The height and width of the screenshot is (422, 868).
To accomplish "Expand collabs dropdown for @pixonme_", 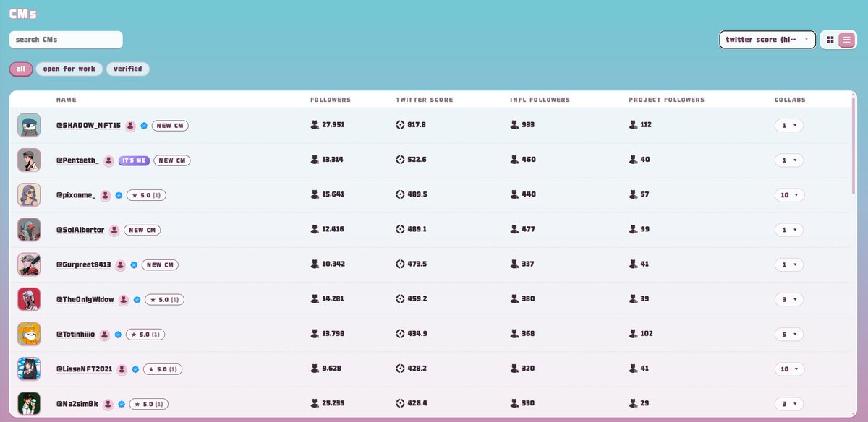I will [788, 195].
